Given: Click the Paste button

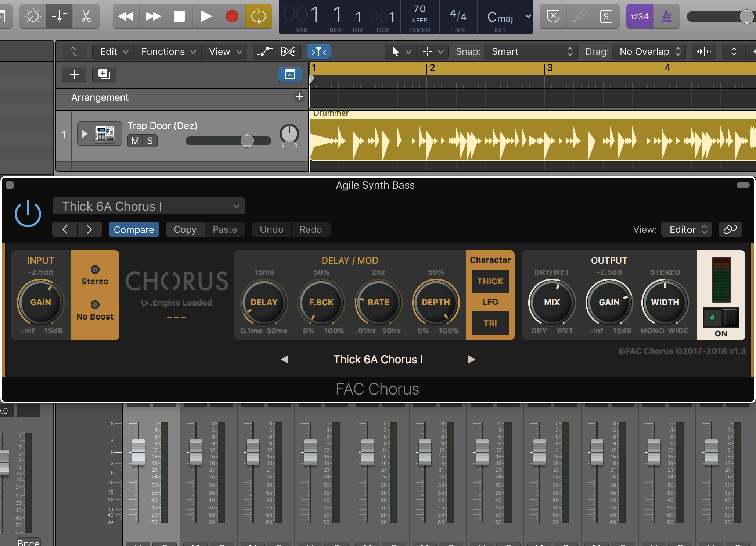Looking at the screenshot, I should tap(225, 229).
